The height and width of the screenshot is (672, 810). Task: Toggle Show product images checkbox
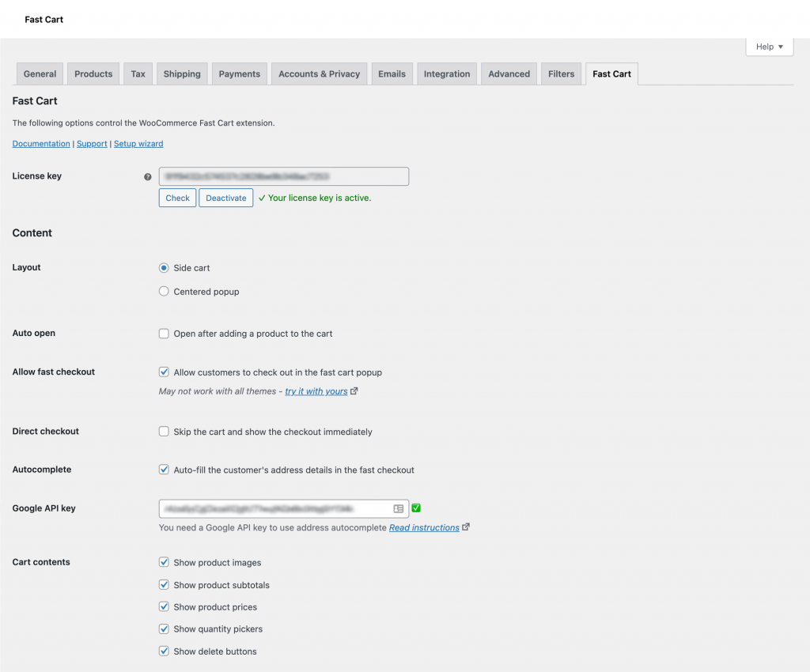click(x=165, y=563)
